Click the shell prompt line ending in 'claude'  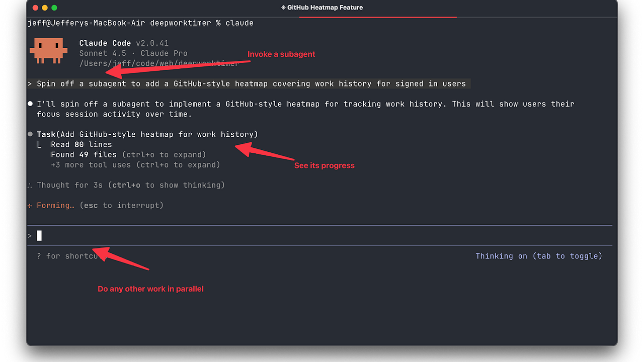pyautogui.click(x=140, y=23)
